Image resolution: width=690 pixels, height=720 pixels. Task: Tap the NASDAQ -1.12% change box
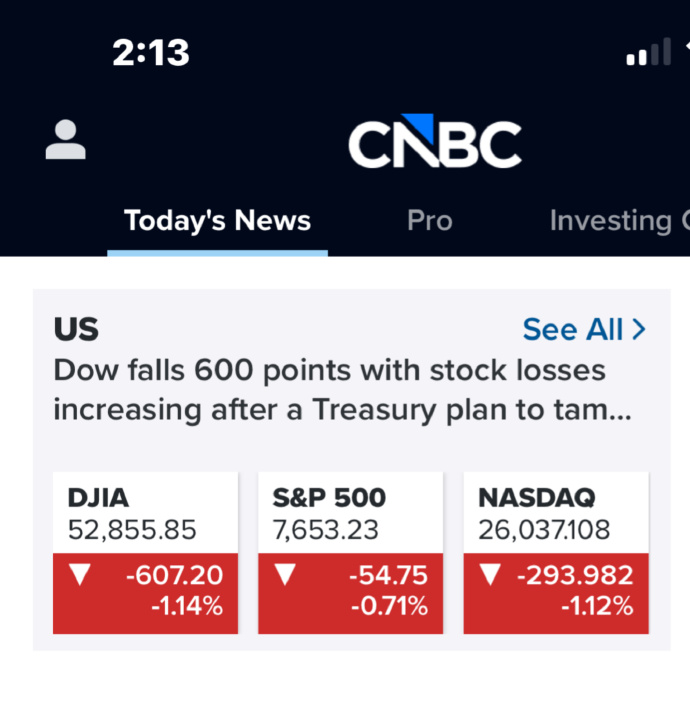pos(556,594)
